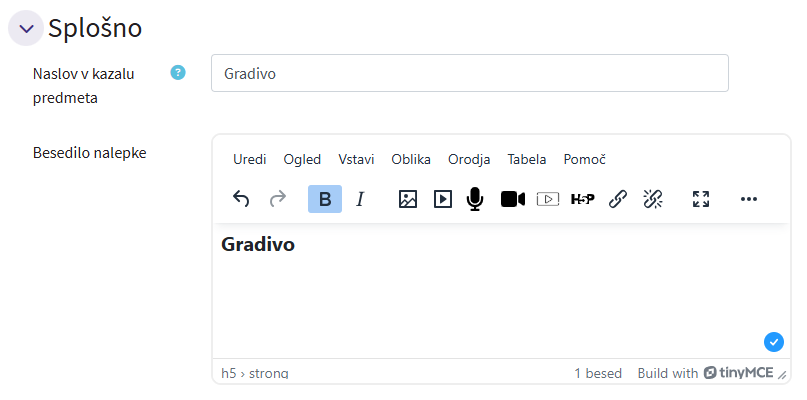Click the screen recording icon
The width and height of the screenshot is (807, 400).
(547, 199)
